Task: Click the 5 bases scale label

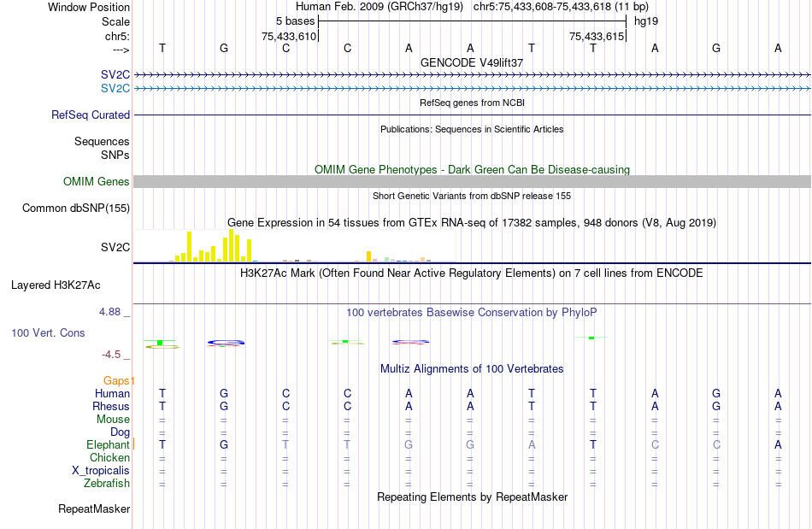Action: click(295, 21)
